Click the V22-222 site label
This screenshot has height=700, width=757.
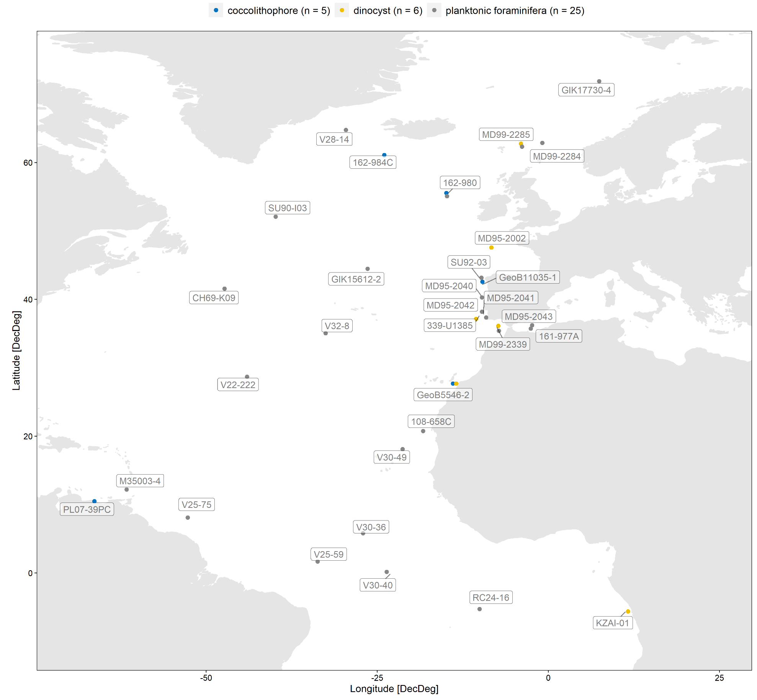(x=238, y=385)
